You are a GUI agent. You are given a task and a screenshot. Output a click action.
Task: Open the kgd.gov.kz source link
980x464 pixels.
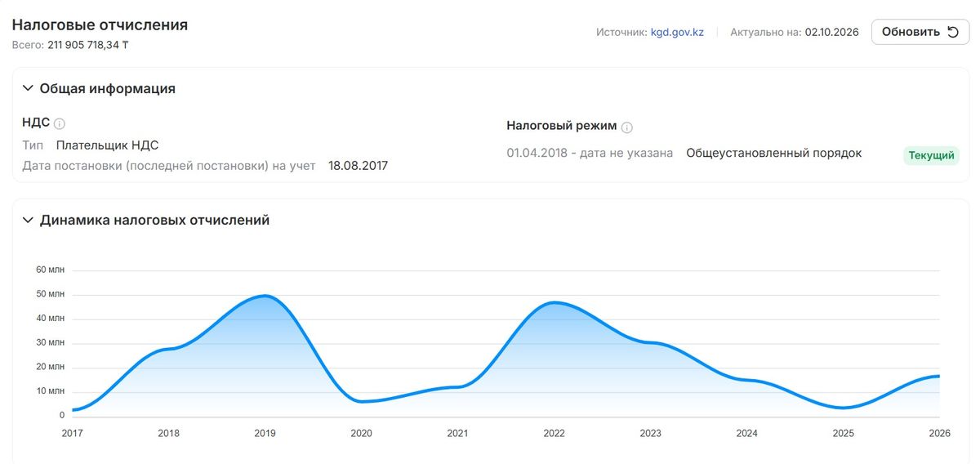click(677, 33)
